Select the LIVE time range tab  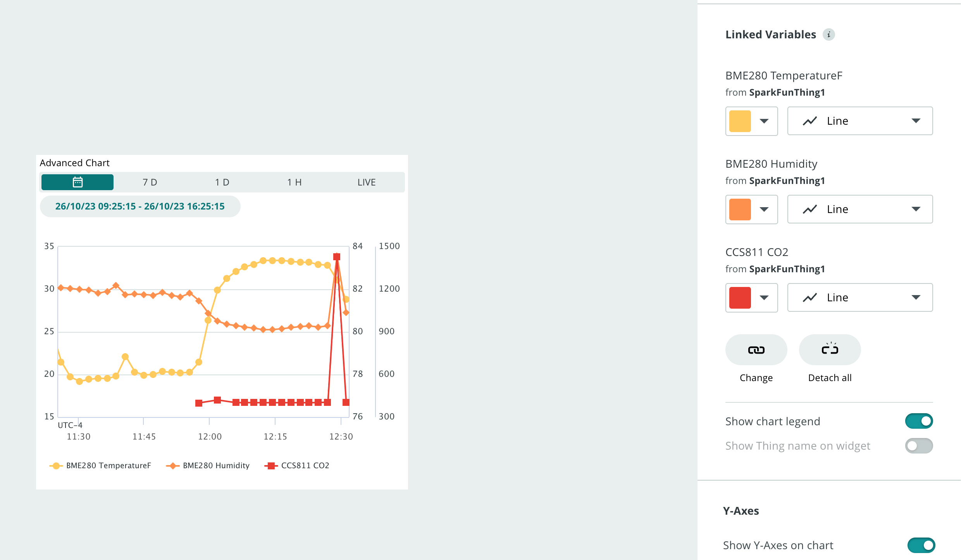coord(366,182)
